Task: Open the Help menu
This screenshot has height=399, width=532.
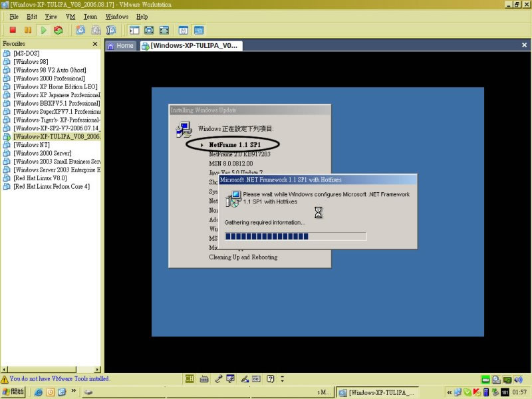Action: click(x=142, y=17)
